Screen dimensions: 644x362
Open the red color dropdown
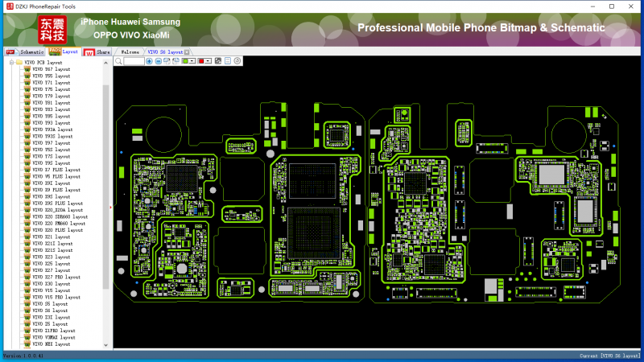pyautogui.click(x=209, y=61)
